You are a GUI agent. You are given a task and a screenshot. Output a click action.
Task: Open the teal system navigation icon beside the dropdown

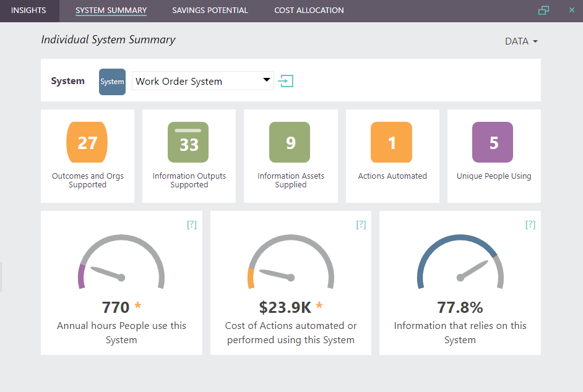coord(285,81)
